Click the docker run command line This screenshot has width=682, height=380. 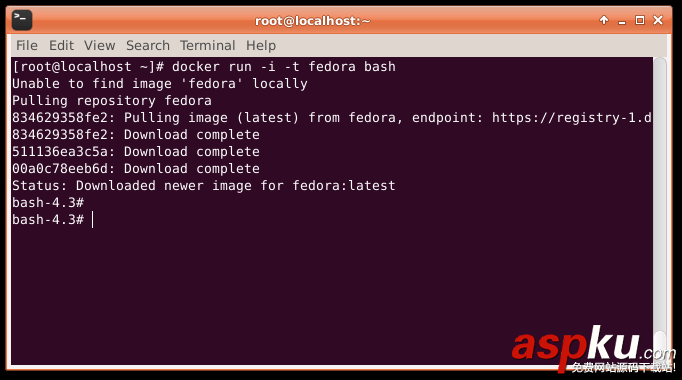pyautogui.click(x=204, y=67)
